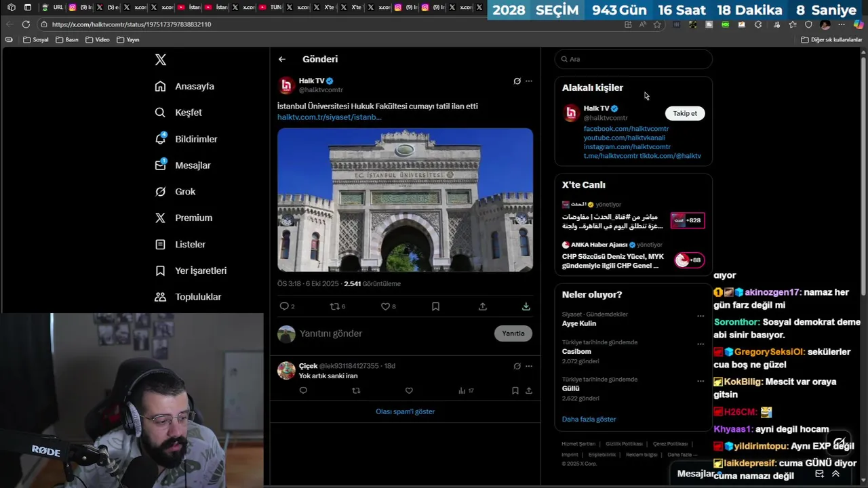The image size is (868, 488).
Task: Open the Istanbul University gate image
Action: click(x=405, y=200)
